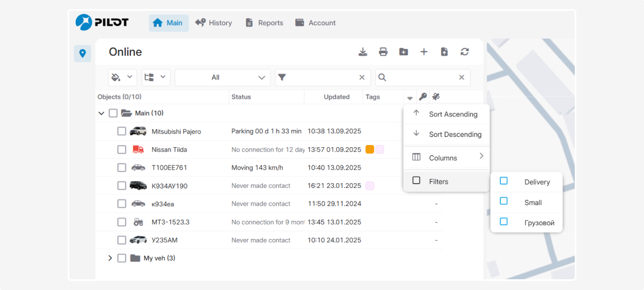Open the Columns submenu
644x290 pixels.
(x=447, y=158)
